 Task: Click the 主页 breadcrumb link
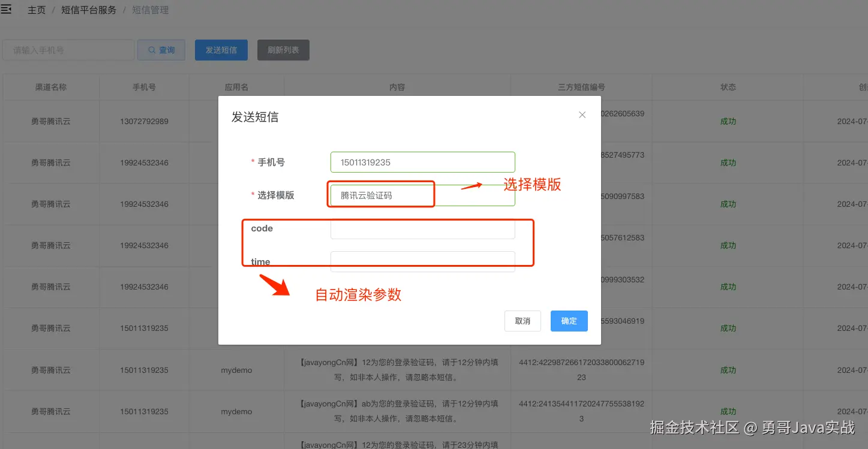(37, 10)
